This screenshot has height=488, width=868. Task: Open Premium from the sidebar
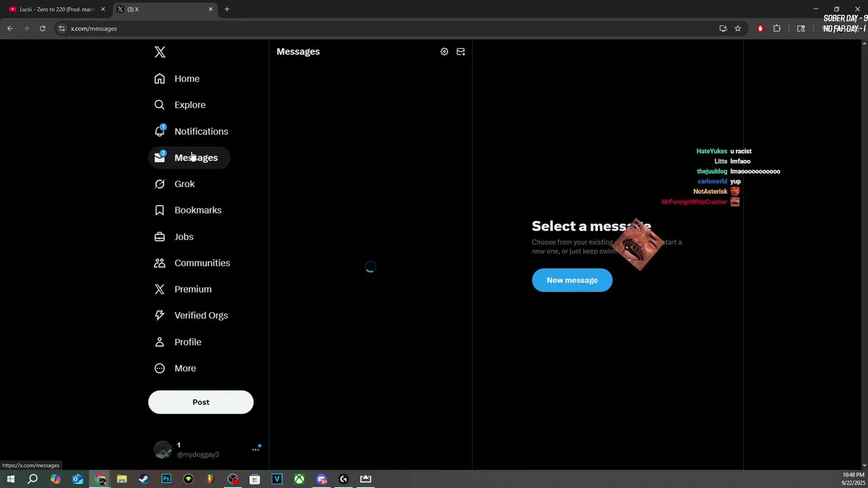click(183, 289)
